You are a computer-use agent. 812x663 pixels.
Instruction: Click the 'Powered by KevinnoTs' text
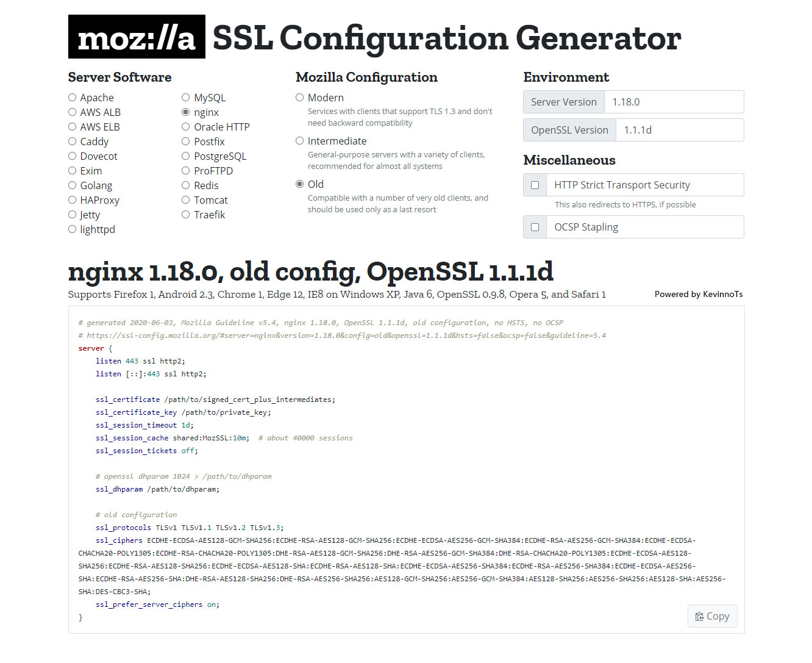tap(699, 294)
